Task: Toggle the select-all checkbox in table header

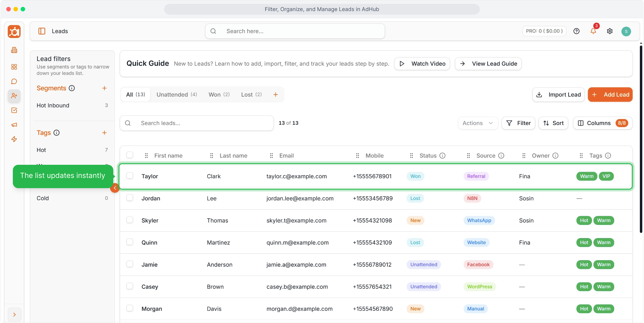Action: 130,155
